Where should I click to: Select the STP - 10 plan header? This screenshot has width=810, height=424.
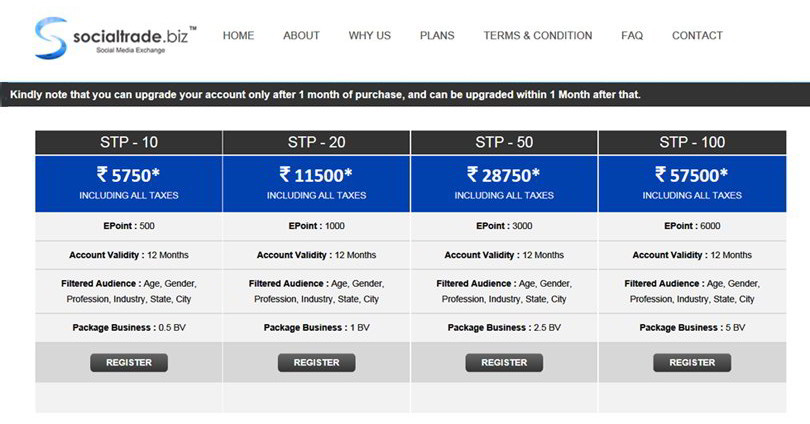[x=129, y=142]
